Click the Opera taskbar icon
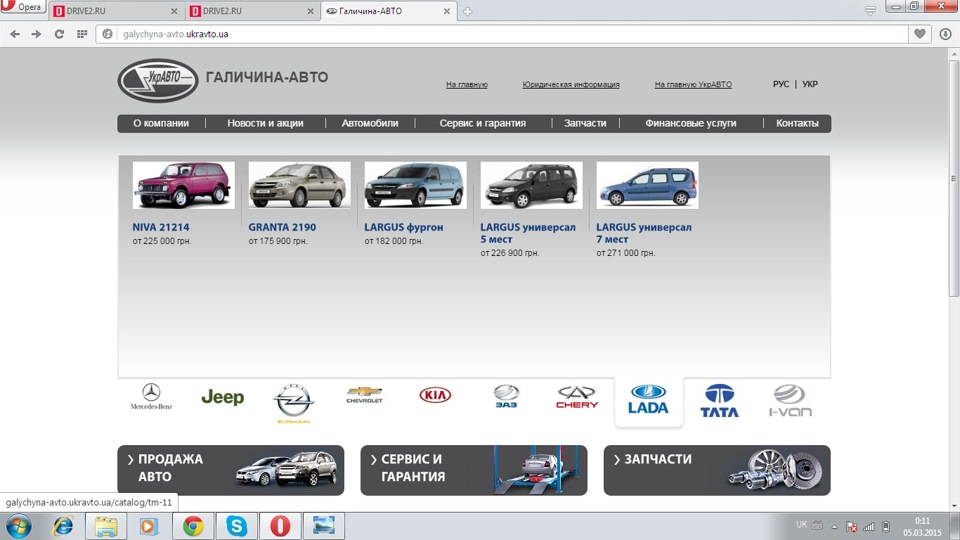 tap(280, 527)
